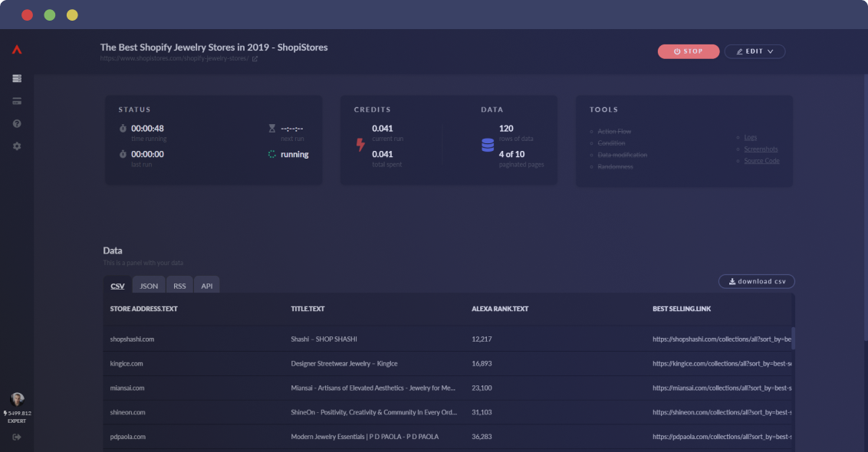Image resolution: width=868 pixels, height=452 pixels.
Task: Open external link icon beside shopistores URL
Action: click(255, 59)
